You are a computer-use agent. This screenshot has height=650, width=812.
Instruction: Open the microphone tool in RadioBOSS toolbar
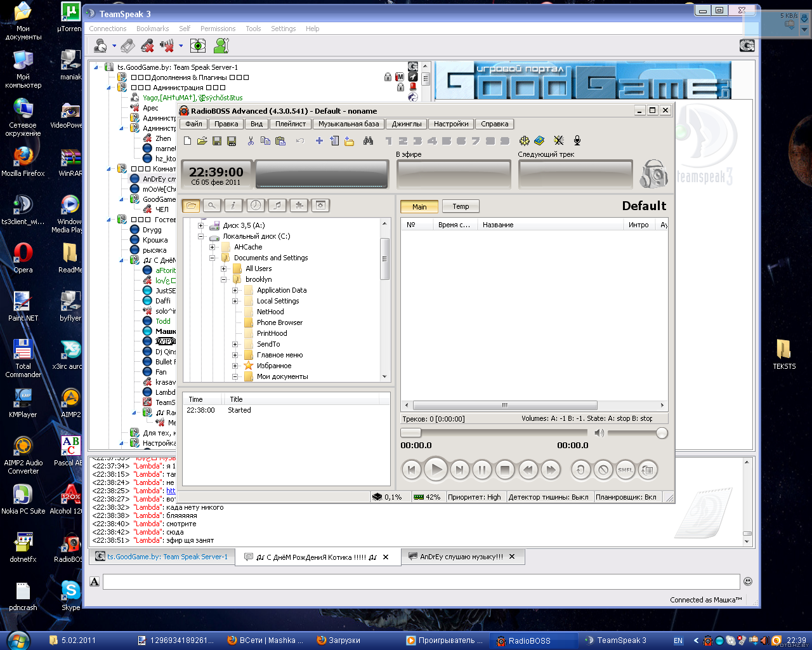tap(577, 141)
